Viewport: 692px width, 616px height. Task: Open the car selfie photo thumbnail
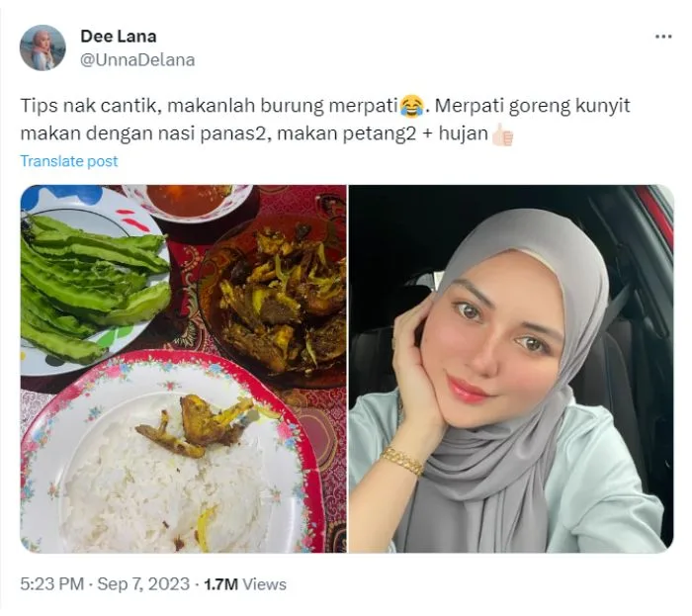coord(511,369)
